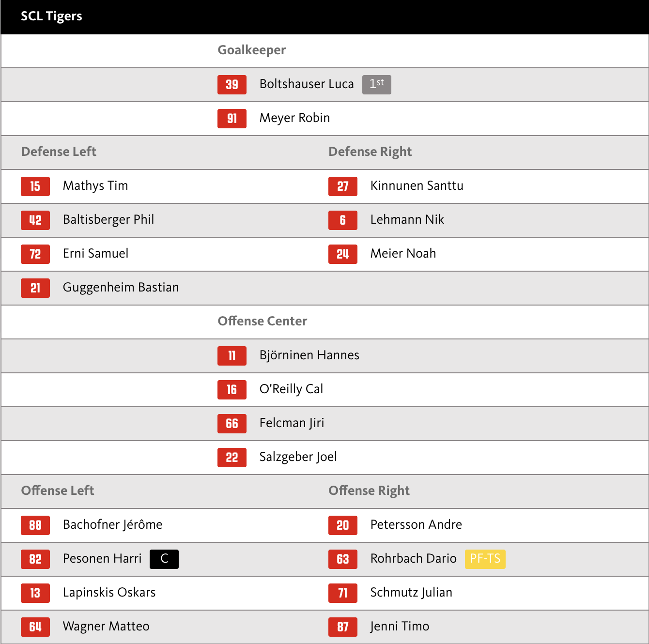This screenshot has width=649, height=644.
Task: Click jersey number 91 badge
Action: pyautogui.click(x=232, y=119)
